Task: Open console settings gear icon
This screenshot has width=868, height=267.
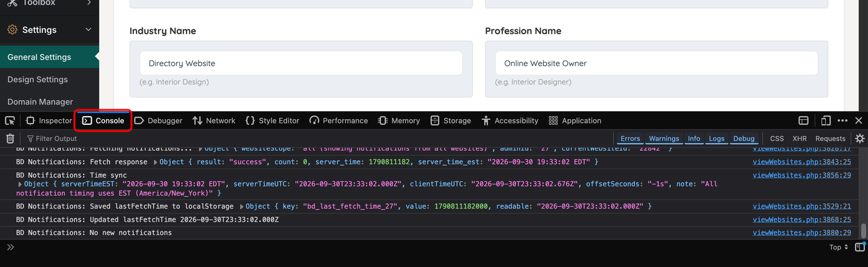Action: tap(859, 138)
